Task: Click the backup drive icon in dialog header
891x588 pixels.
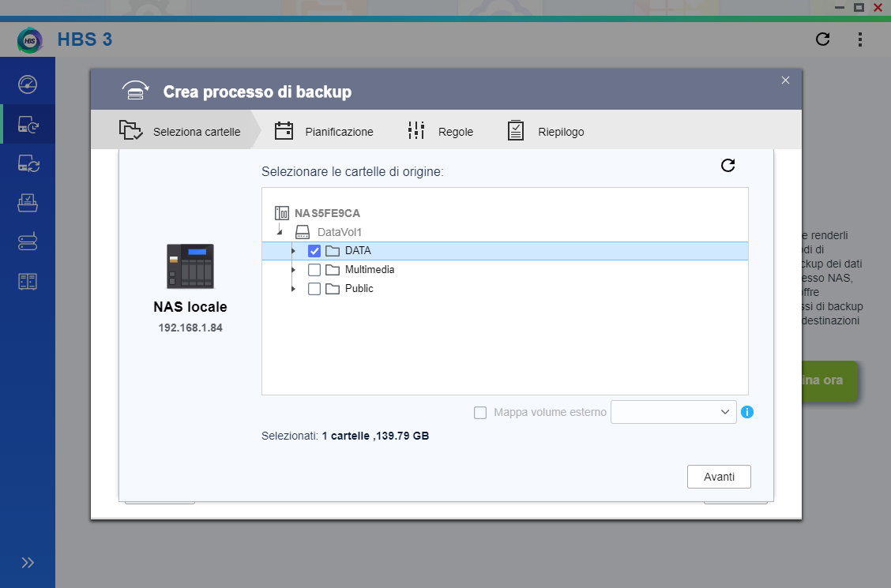Action: 135,91
